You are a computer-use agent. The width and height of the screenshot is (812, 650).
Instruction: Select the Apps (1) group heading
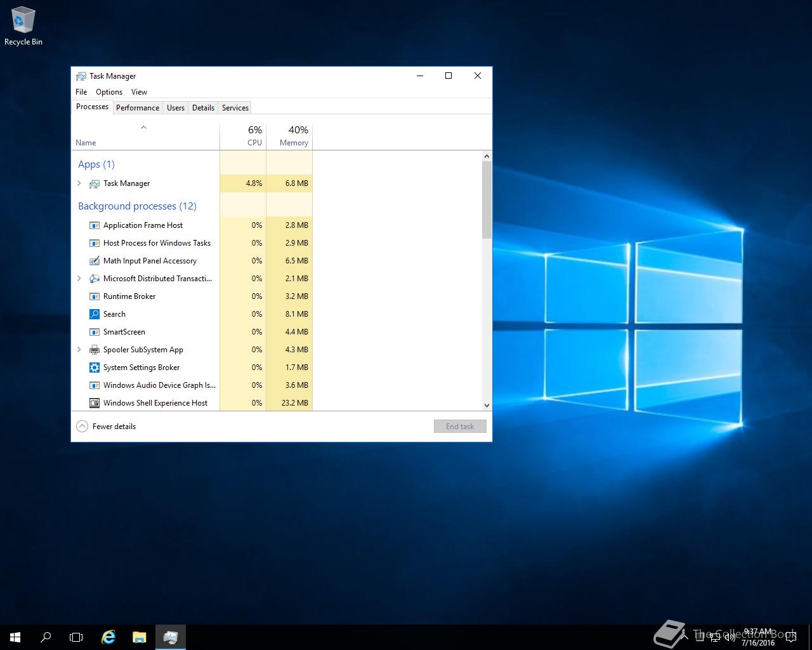(x=96, y=164)
